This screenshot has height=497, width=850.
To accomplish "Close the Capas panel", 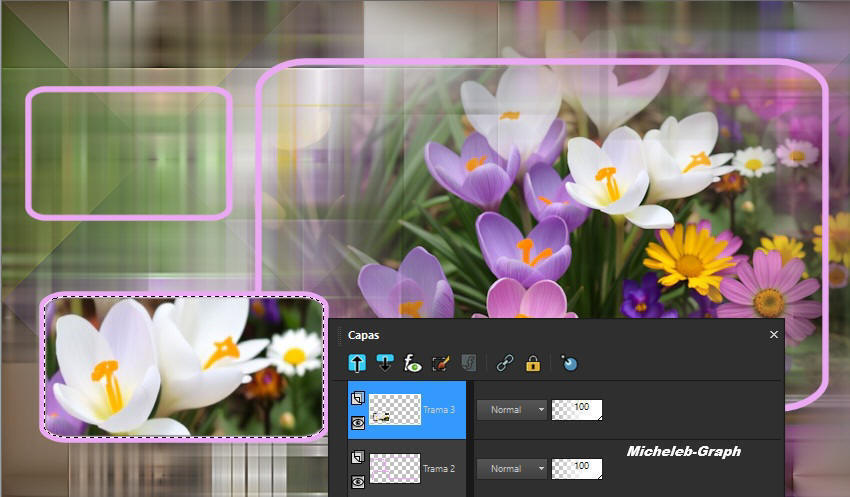I will point(774,335).
